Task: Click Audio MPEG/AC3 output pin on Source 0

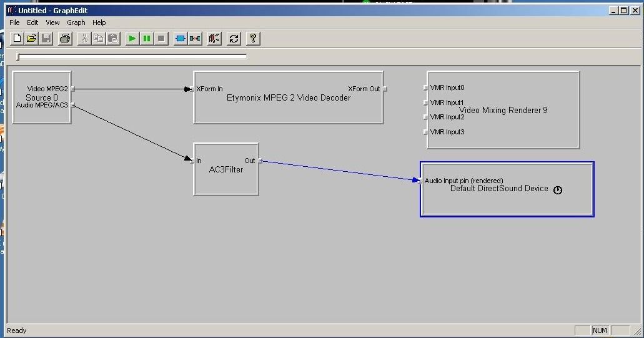Action: [72, 105]
